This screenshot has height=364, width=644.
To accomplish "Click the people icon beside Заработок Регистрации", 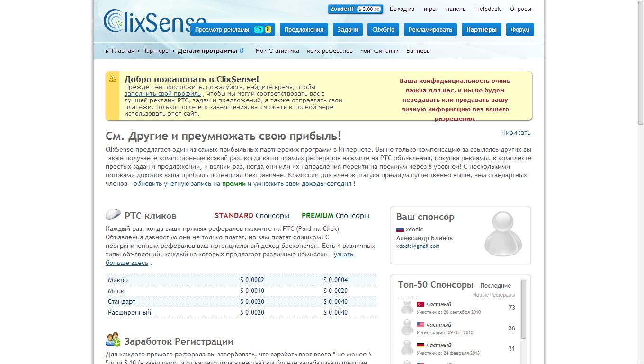I will coord(113,339).
